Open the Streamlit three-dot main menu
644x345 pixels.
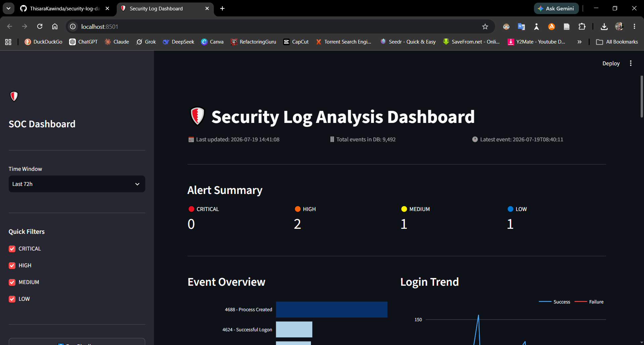click(631, 63)
